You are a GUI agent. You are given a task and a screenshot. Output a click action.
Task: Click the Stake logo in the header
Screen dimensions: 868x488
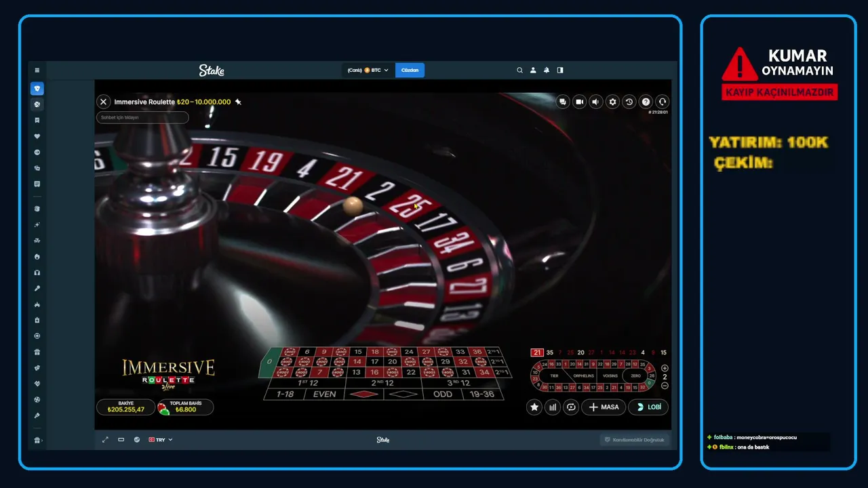(212, 70)
